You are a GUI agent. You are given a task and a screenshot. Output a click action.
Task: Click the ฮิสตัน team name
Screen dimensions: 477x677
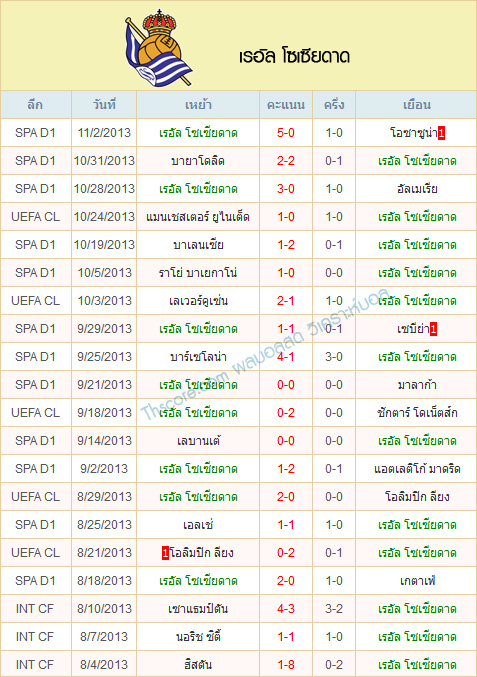click(198, 665)
